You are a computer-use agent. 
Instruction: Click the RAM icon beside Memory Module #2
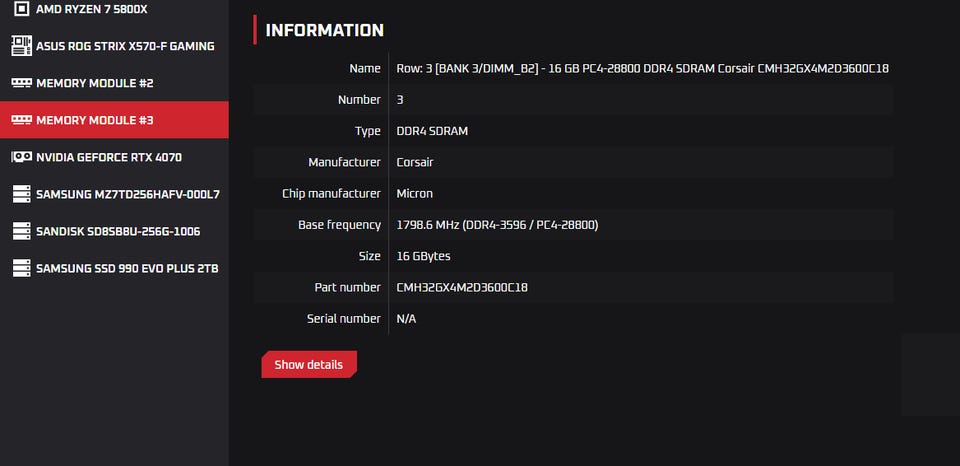tap(21, 83)
